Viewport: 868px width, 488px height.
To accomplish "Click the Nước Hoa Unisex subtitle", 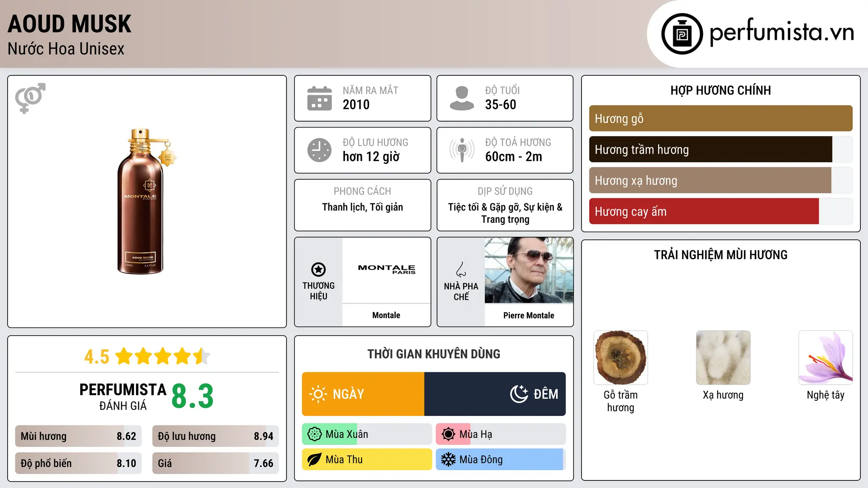I will pyautogui.click(x=66, y=49).
